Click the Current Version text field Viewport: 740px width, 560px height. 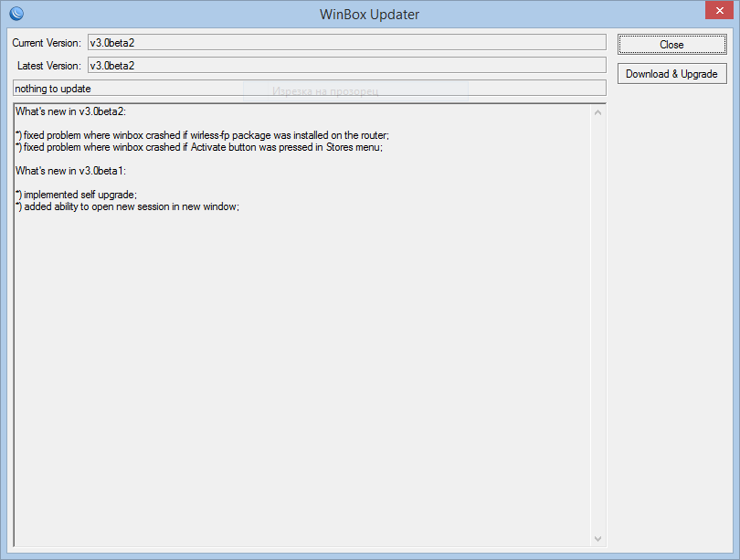click(345, 42)
